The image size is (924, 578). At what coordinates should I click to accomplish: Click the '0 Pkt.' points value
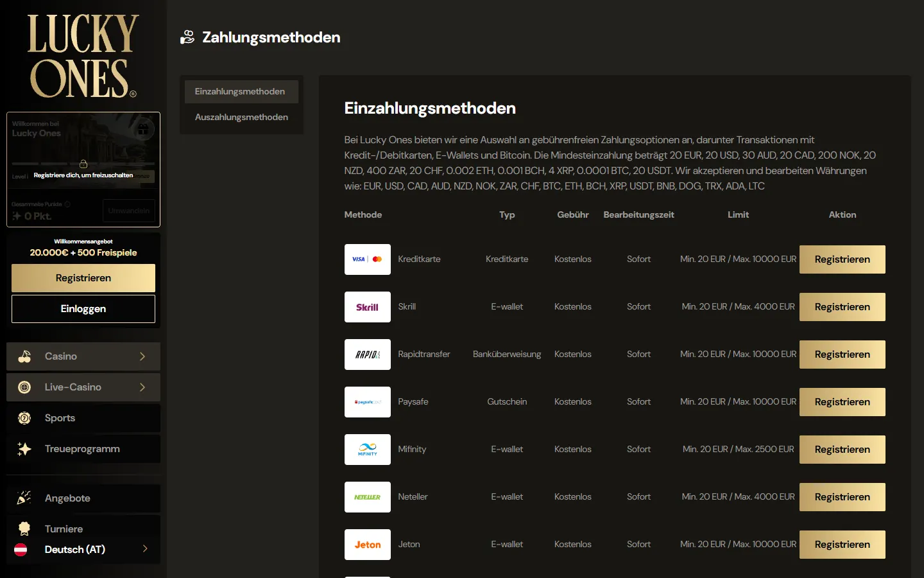click(x=37, y=216)
